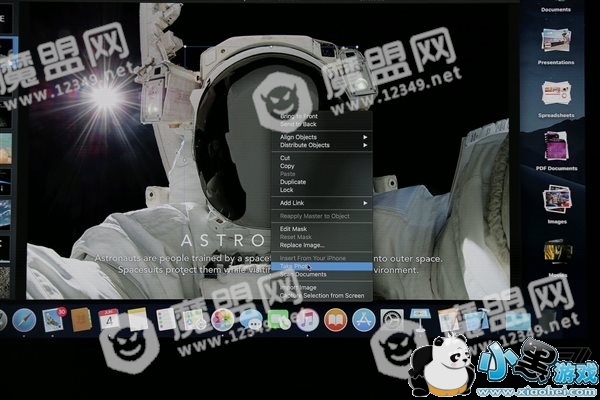600x400 pixels.
Task: Open the Keynote podium icon in Dock
Action: click(x=420, y=320)
